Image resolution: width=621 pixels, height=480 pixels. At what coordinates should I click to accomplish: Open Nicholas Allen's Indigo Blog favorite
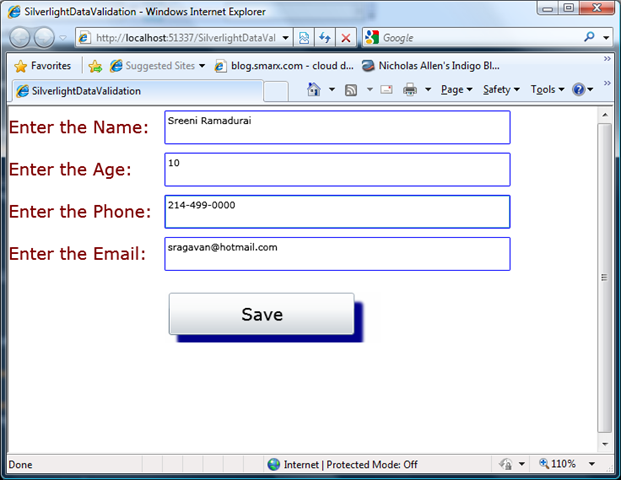click(x=431, y=66)
